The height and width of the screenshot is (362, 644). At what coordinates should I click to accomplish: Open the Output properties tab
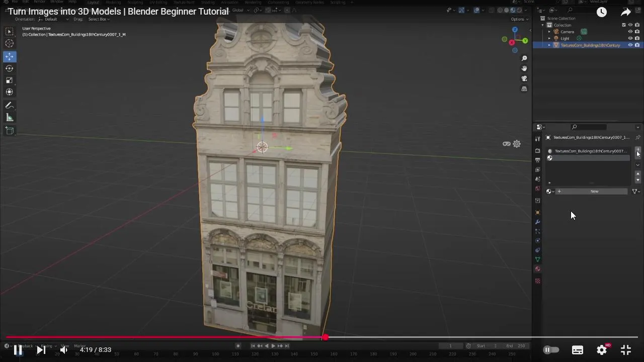[x=537, y=160]
